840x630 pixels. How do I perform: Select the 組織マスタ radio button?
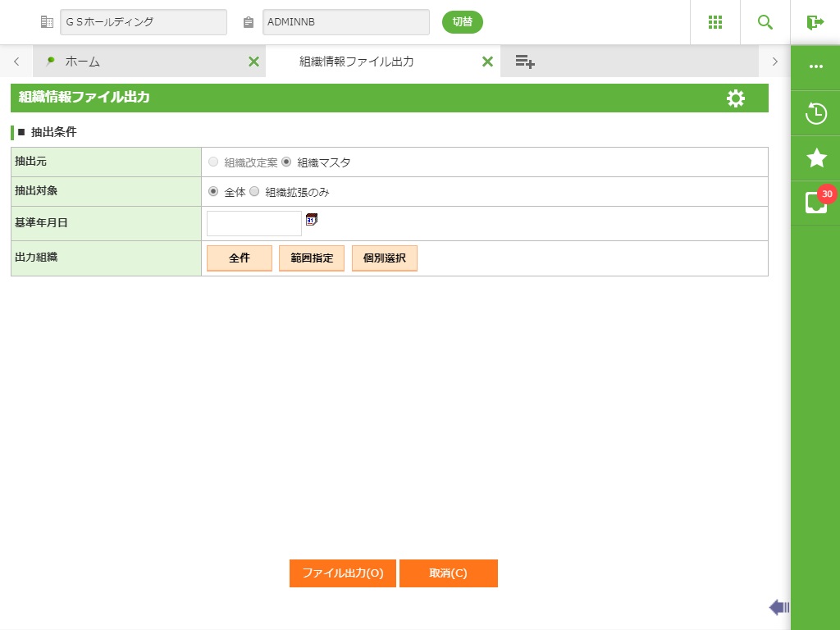286,162
